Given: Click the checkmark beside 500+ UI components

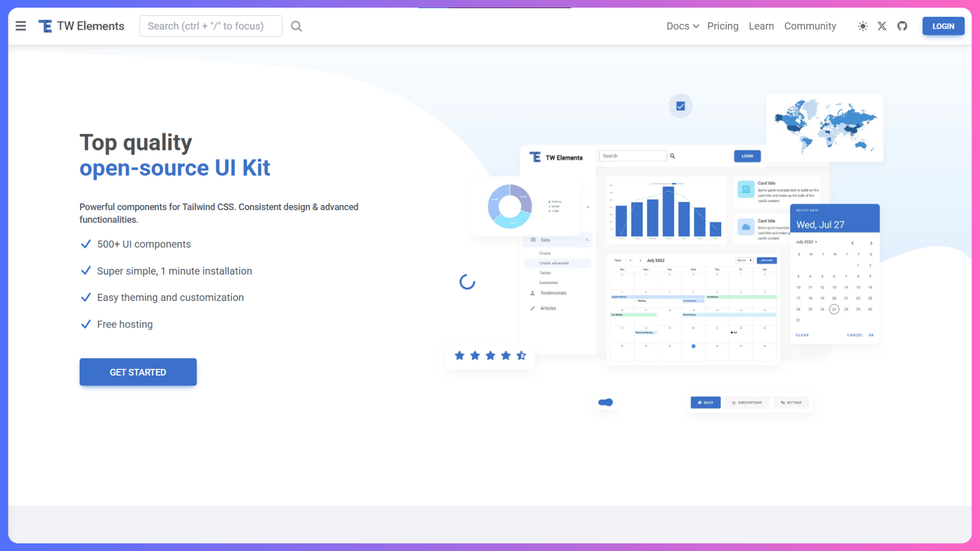Looking at the screenshot, I should click(x=86, y=244).
